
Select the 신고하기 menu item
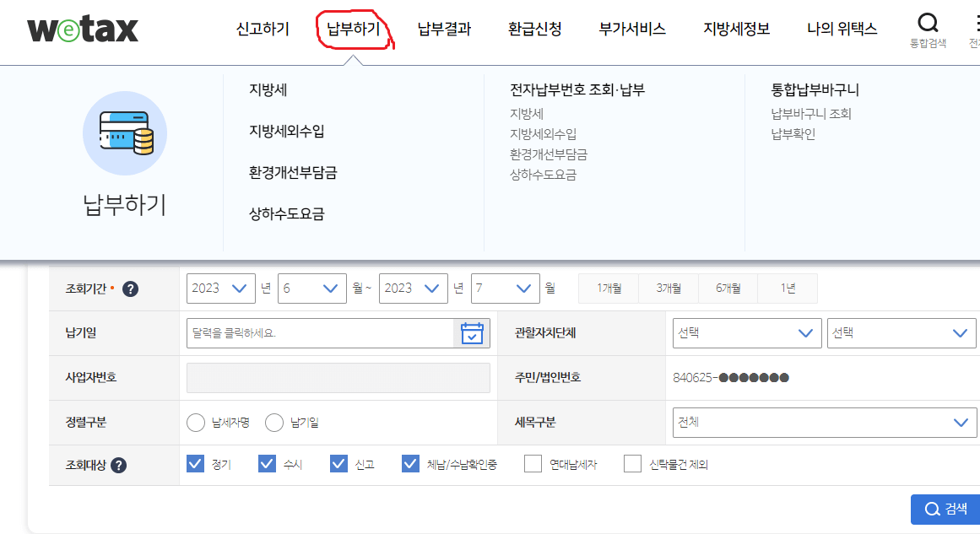[260, 28]
